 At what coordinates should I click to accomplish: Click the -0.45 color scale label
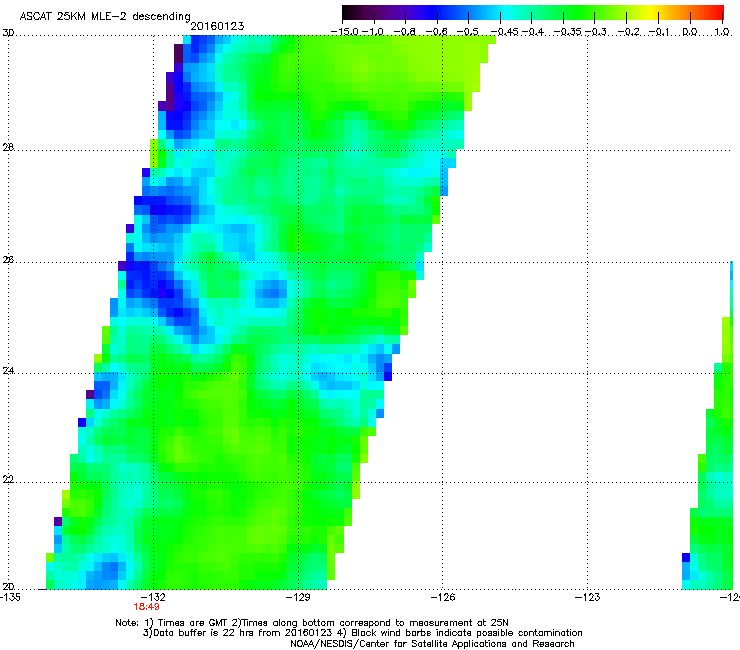(505, 32)
